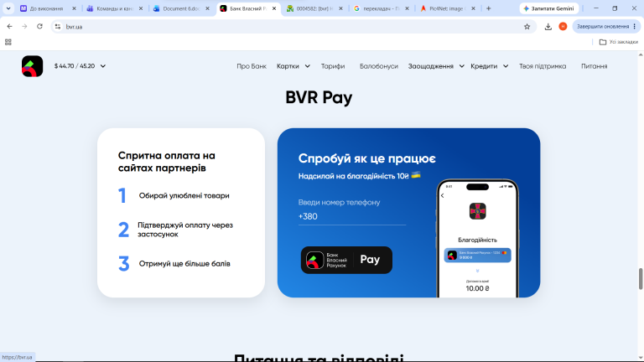
Task: Open the tab search dropdown arrow
Action: (8, 8)
